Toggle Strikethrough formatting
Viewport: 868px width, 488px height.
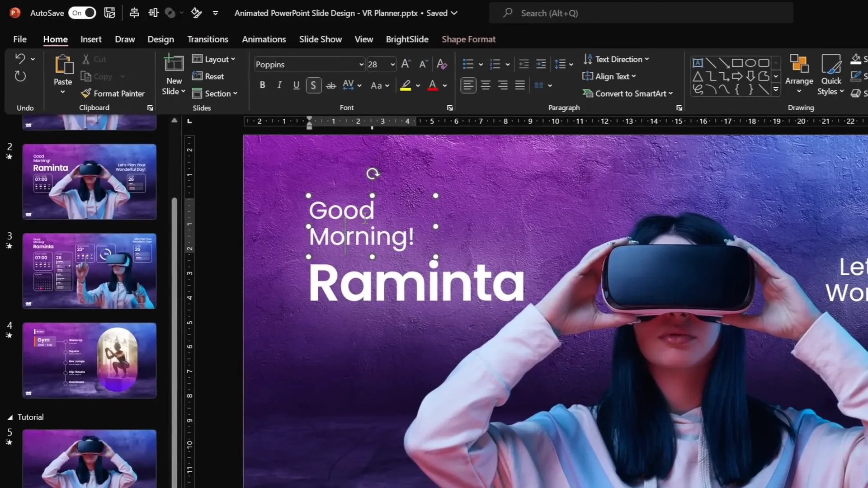[331, 85]
